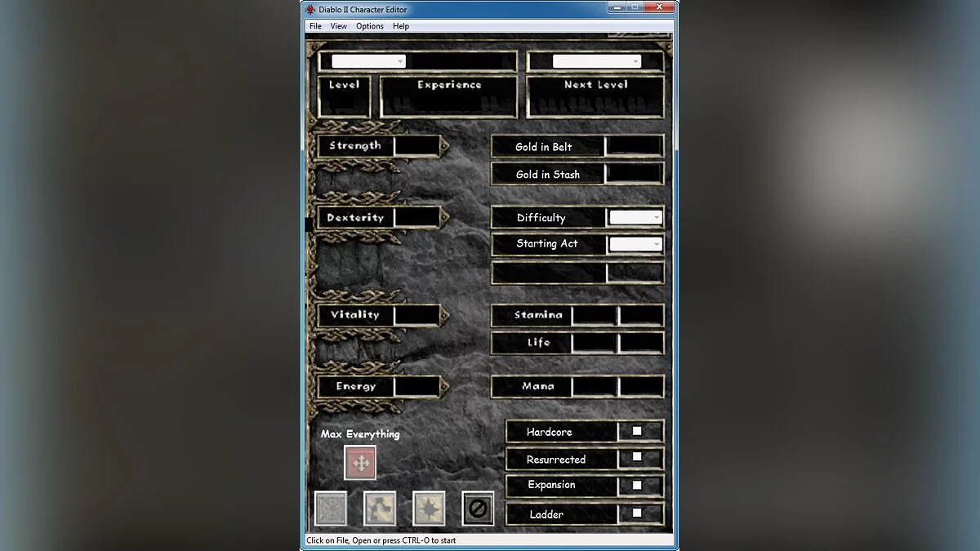Click the circle-slash cancel icon
This screenshot has width=980, height=551.
coord(478,509)
